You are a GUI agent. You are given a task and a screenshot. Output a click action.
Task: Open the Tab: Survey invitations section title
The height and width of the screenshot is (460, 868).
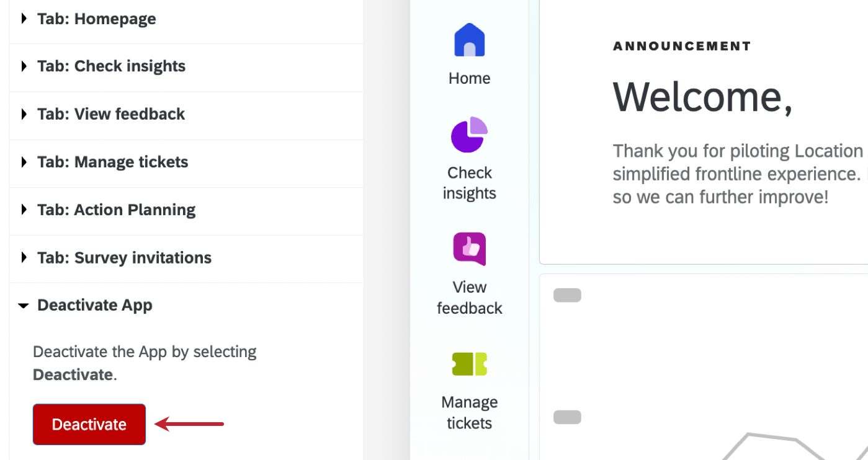[x=124, y=257]
